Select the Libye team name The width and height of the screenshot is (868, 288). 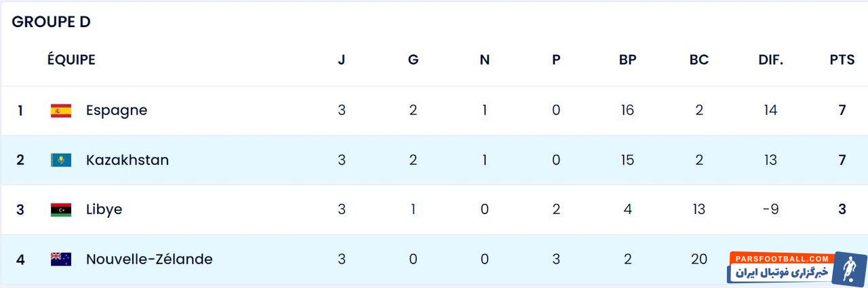click(x=104, y=209)
